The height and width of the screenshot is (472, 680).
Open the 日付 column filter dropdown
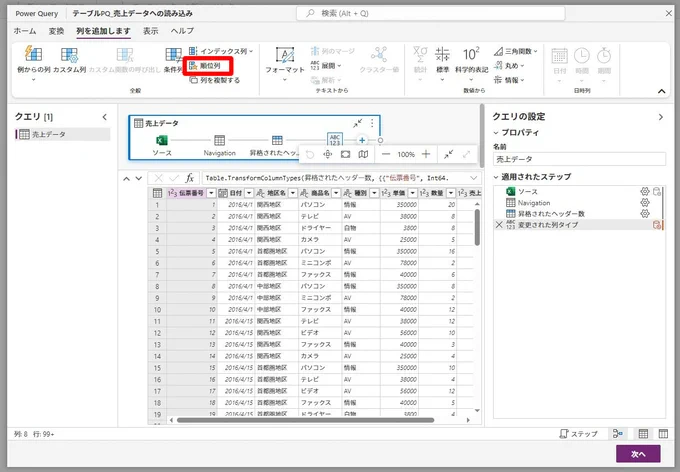[x=249, y=193]
